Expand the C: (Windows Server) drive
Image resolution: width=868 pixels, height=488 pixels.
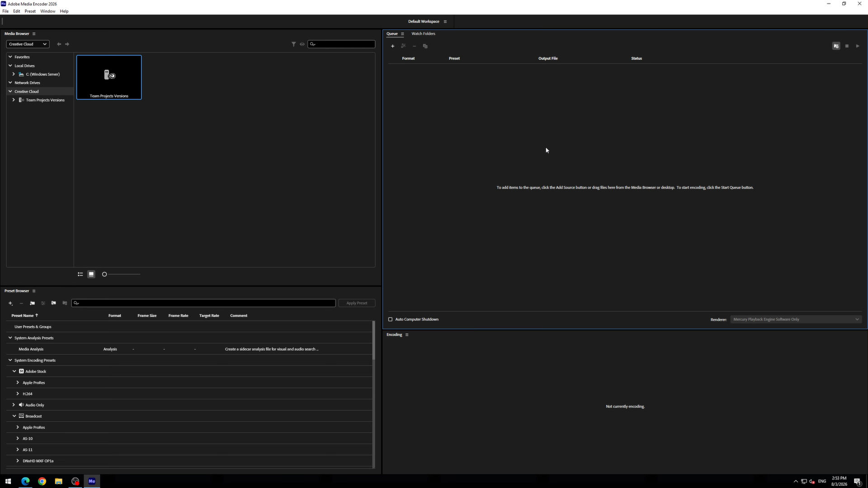coord(14,74)
